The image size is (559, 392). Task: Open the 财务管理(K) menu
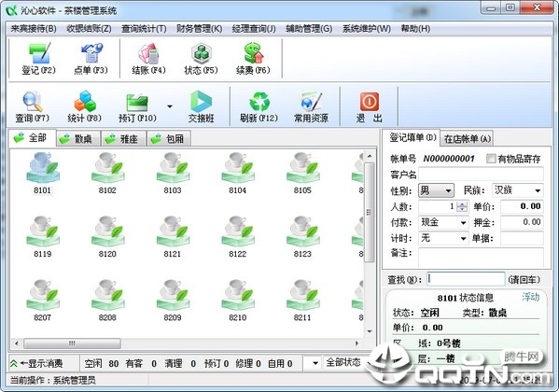[200, 29]
